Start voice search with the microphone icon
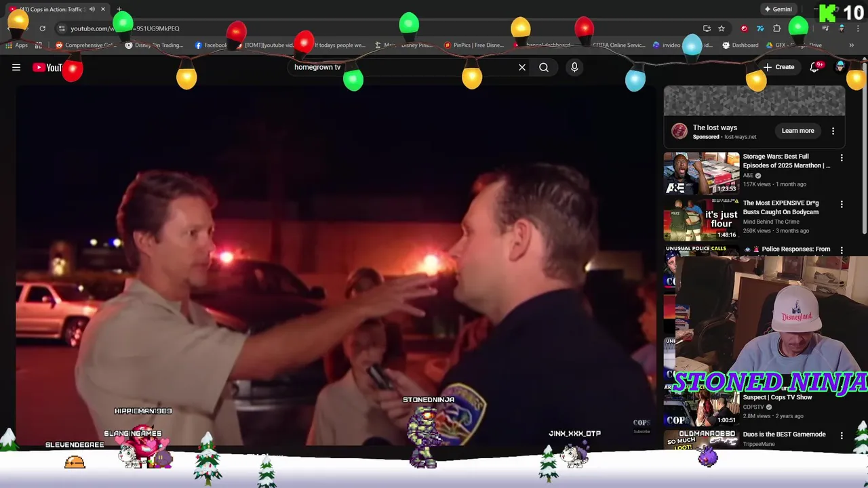This screenshot has width=868, height=488. click(x=574, y=67)
